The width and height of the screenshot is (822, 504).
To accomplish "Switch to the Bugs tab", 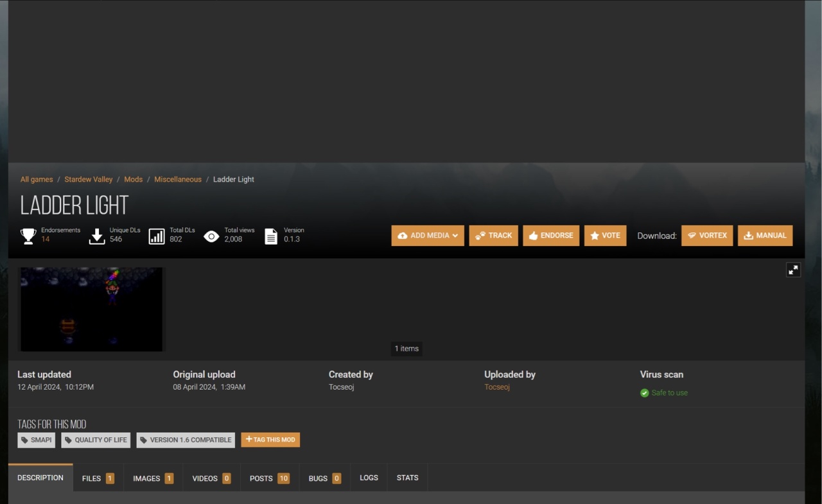I will coord(325,478).
